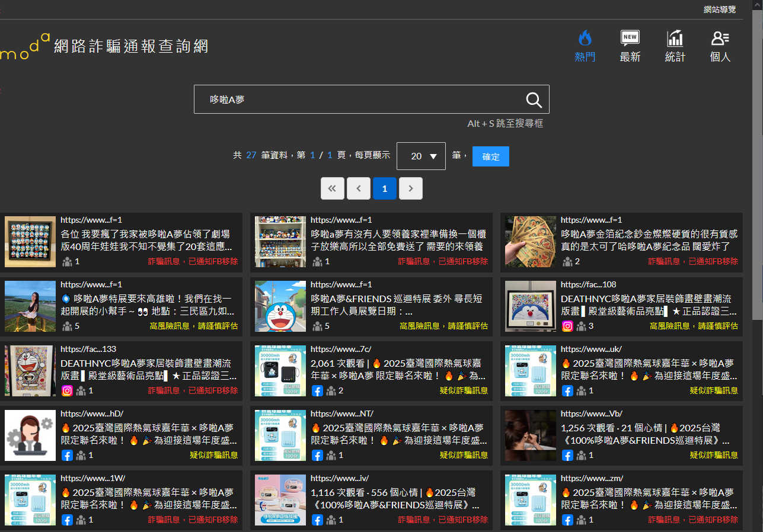
Task: Open the Doraemon figure shelf thumbnail
Action: [x=280, y=241]
